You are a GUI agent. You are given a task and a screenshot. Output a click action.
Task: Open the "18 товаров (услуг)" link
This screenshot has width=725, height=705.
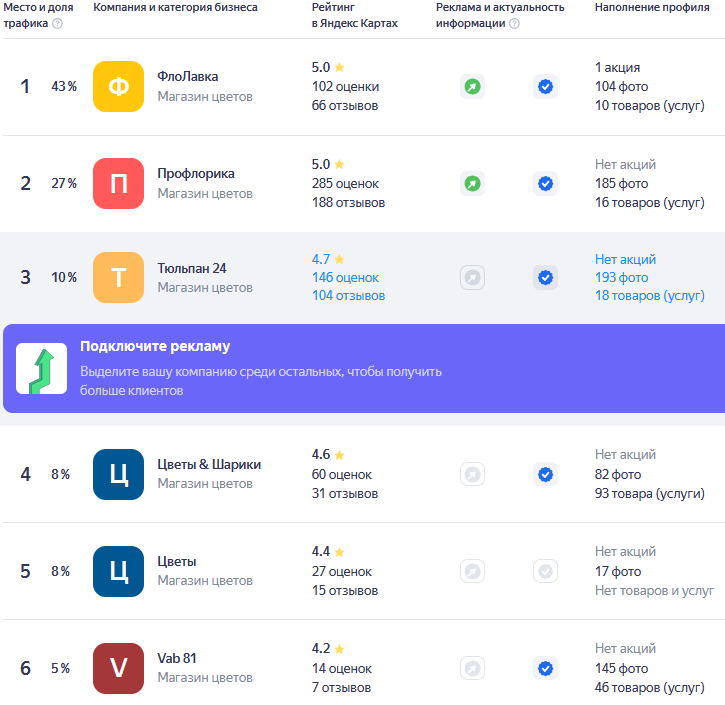(649, 296)
